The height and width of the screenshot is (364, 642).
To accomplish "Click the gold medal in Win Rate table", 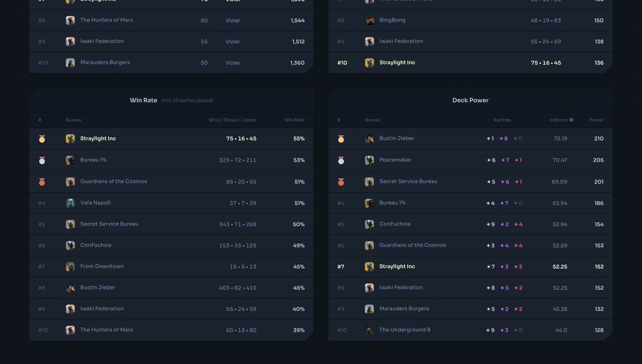I will point(42,139).
